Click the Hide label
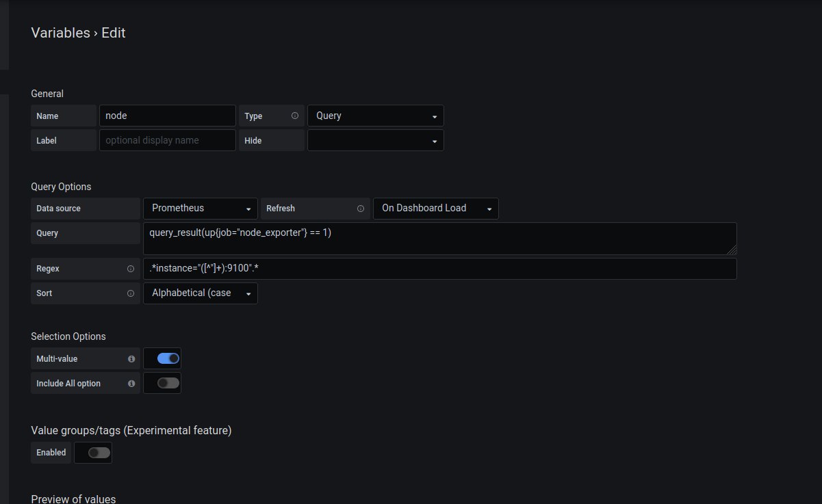Image resolution: width=822 pixels, height=504 pixels. pyautogui.click(x=253, y=141)
